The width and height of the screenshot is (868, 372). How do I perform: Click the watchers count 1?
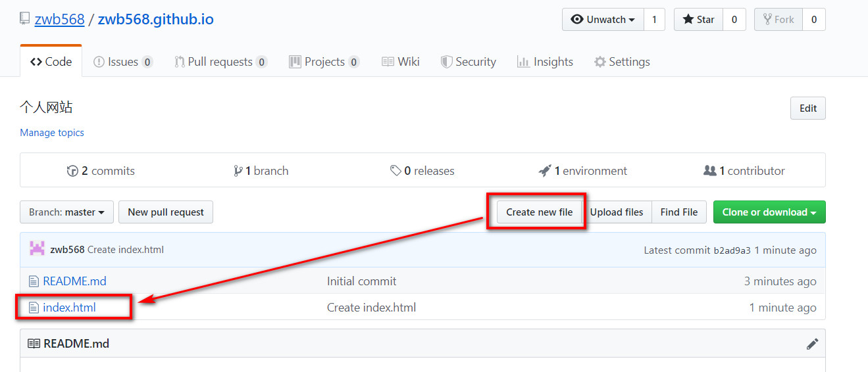point(654,20)
